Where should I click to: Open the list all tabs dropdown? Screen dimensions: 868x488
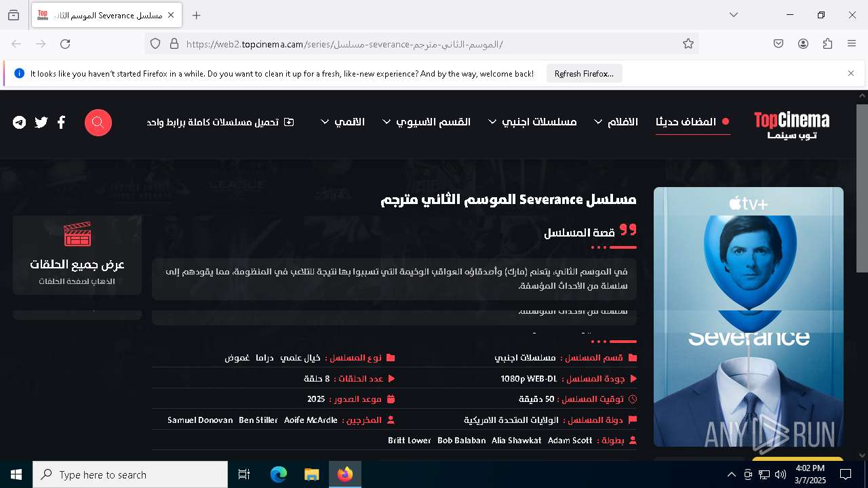pyautogui.click(x=734, y=15)
